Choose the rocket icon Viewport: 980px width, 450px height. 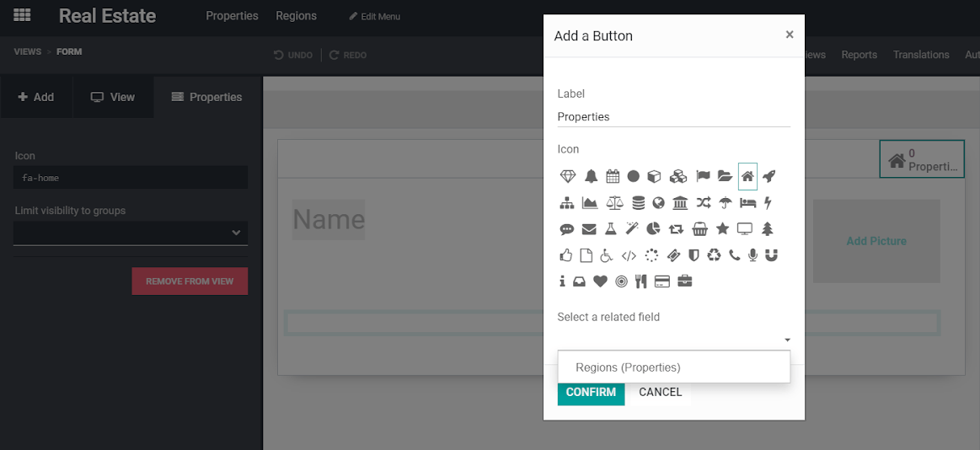click(x=768, y=176)
